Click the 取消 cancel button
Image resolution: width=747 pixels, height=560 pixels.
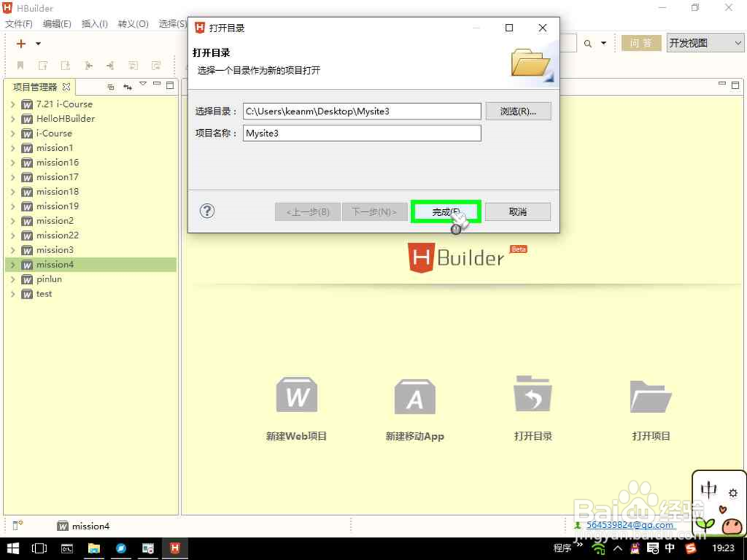(518, 212)
